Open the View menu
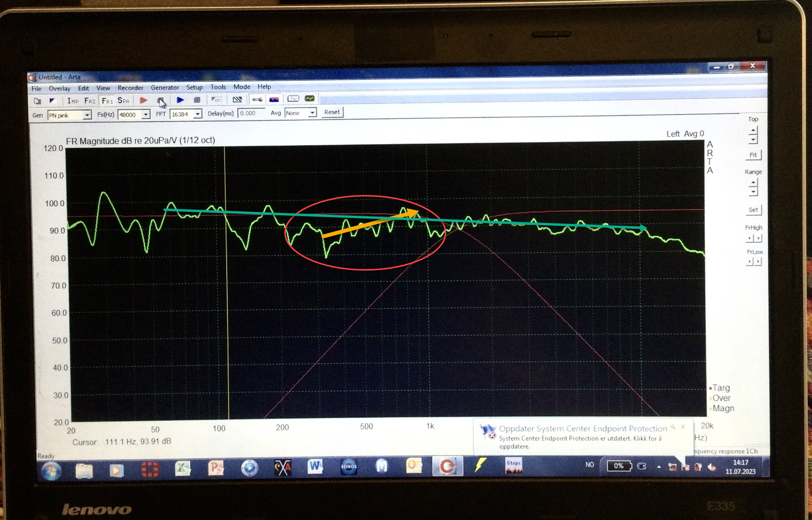 (103, 88)
